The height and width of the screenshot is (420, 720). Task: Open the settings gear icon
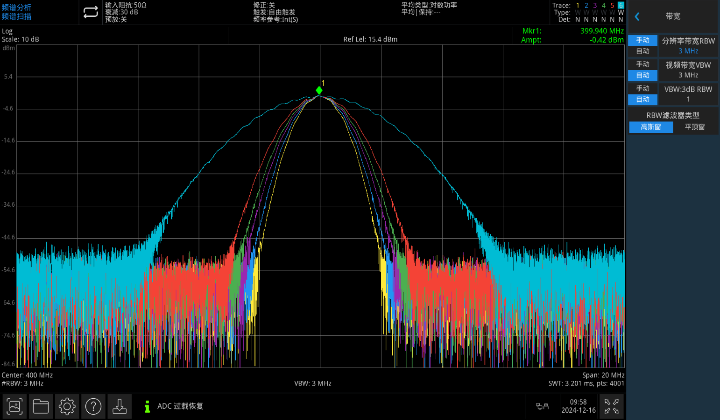click(67, 406)
